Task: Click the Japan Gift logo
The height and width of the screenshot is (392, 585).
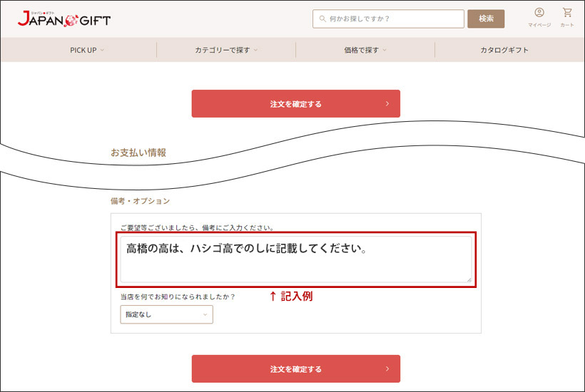Action: 64,19
